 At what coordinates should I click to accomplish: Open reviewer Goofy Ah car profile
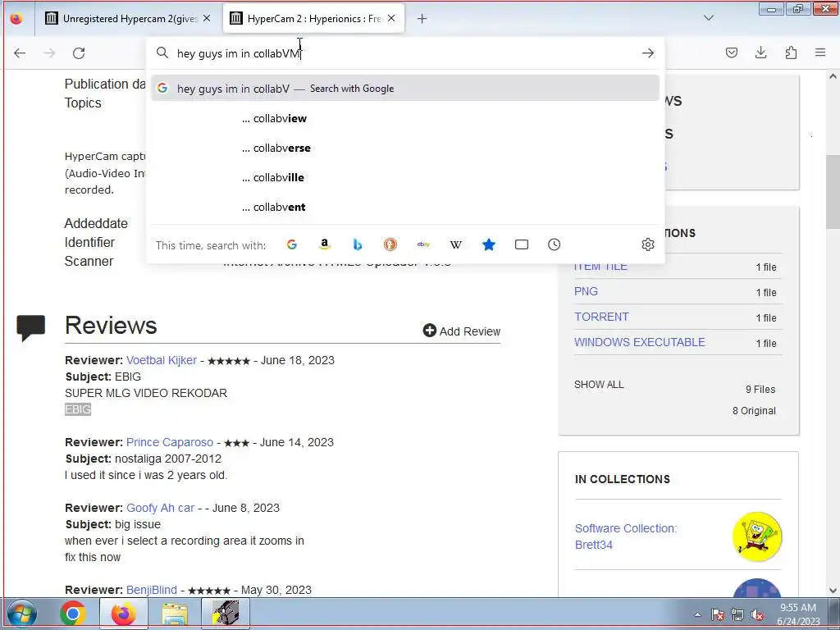pyautogui.click(x=160, y=508)
